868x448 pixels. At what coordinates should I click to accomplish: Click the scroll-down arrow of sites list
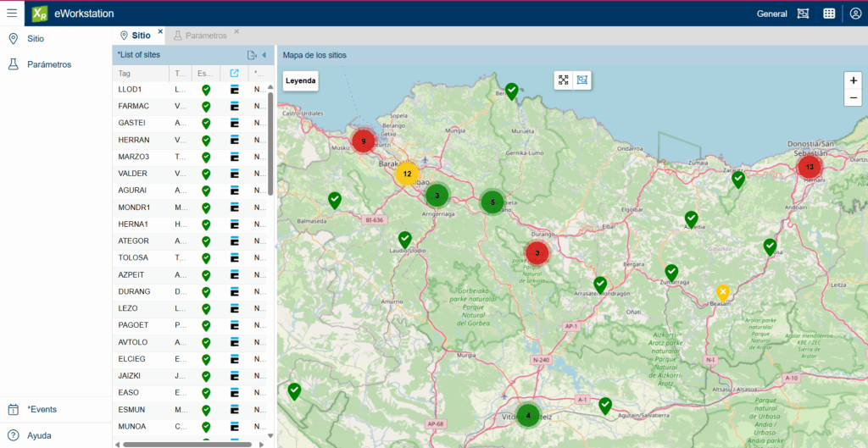[270, 436]
